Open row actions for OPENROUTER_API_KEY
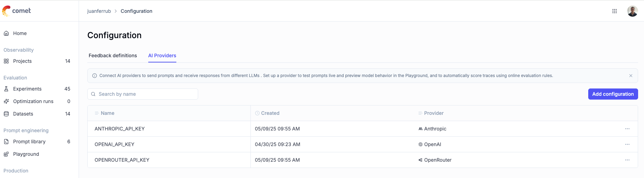 point(627,160)
